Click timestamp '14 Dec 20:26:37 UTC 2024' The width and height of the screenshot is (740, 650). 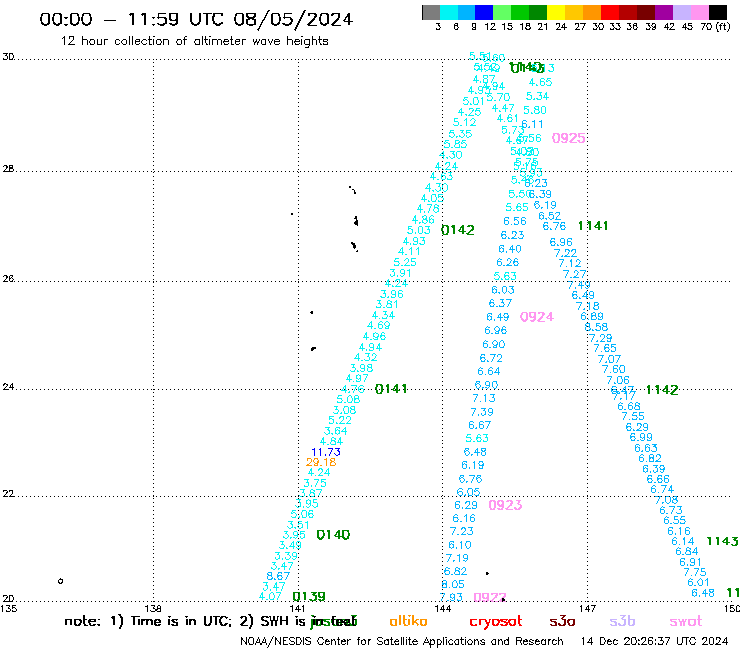pyautogui.click(x=654, y=641)
